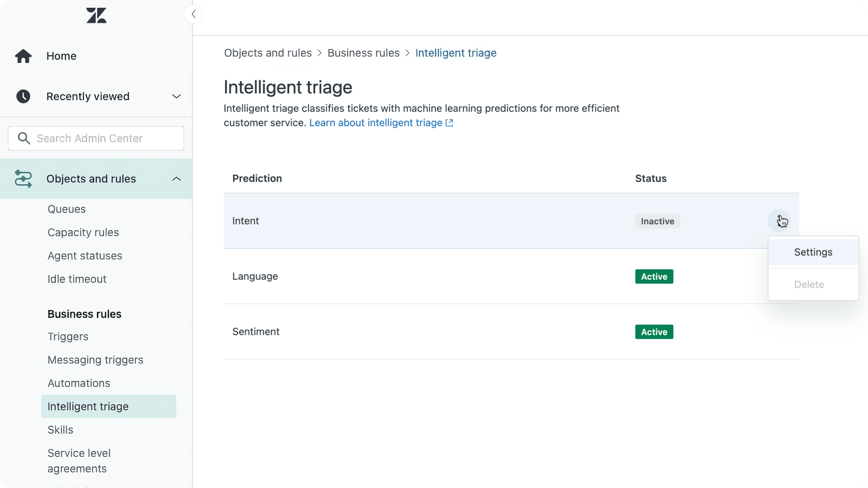The width and height of the screenshot is (868, 488).
Task: Collapse the Objects and rules section chevron
Action: 176,179
